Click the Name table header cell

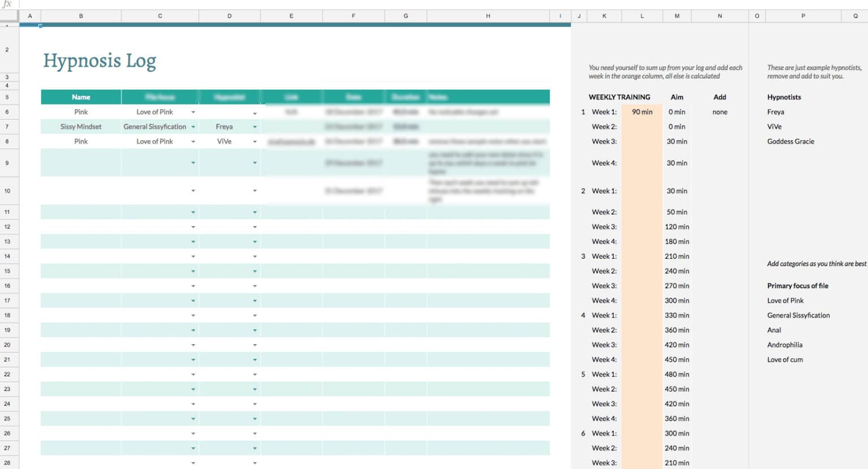click(81, 97)
